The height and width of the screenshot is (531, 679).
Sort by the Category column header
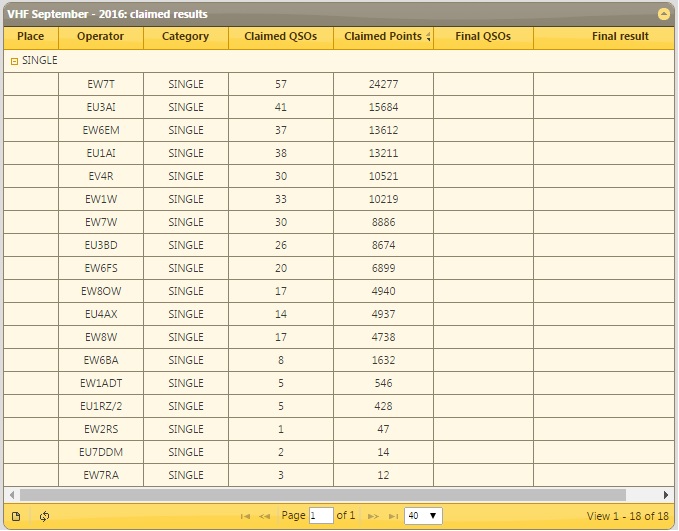185,37
